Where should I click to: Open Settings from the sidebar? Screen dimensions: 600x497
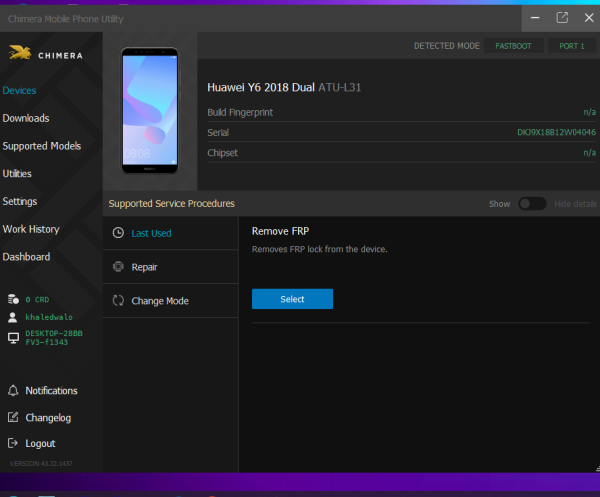(20, 202)
